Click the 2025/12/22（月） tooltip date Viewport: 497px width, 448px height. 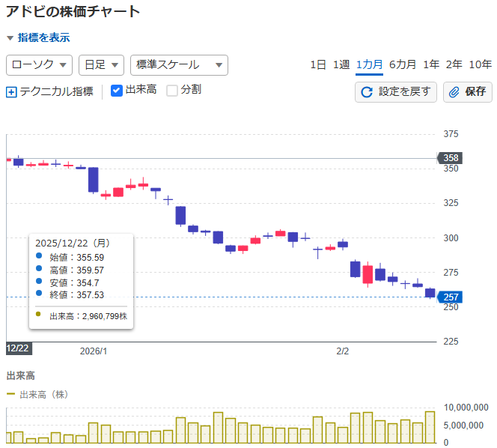[73, 243]
